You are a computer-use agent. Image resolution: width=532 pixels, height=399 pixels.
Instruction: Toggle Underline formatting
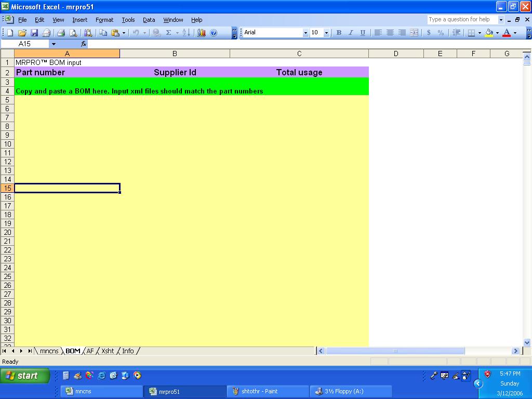pyautogui.click(x=363, y=33)
